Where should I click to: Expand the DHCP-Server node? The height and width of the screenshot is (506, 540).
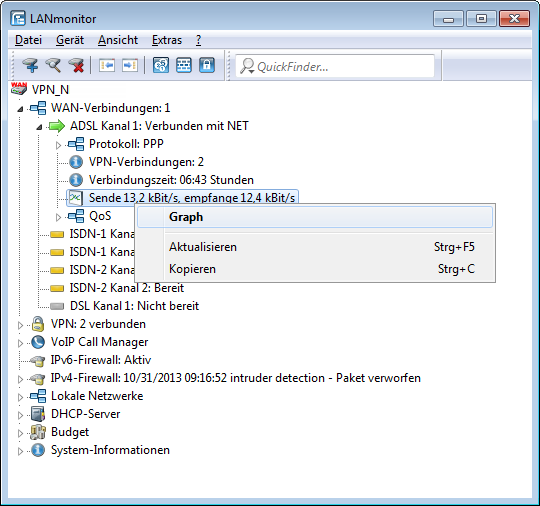[20, 415]
